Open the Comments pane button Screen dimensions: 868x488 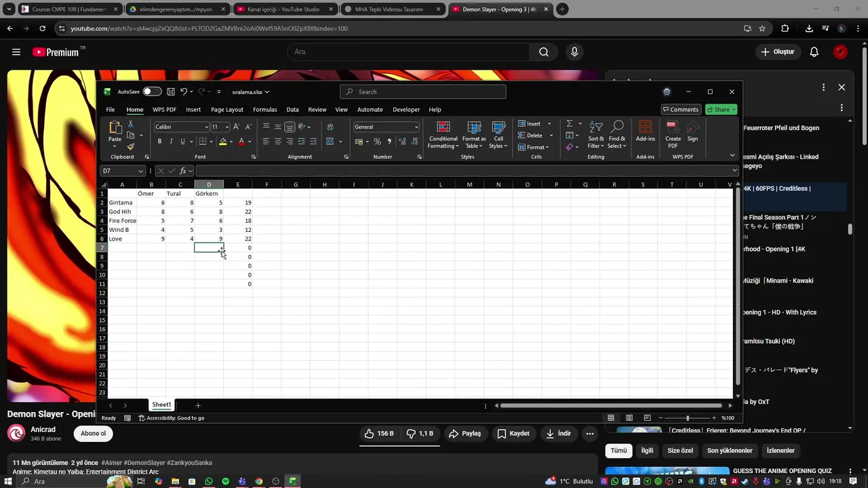[x=681, y=109]
